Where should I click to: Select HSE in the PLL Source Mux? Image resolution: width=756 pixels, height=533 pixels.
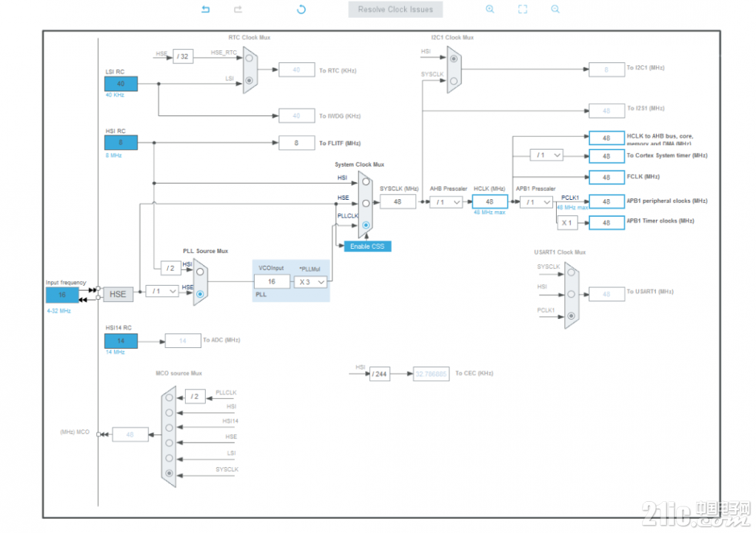[x=200, y=293]
